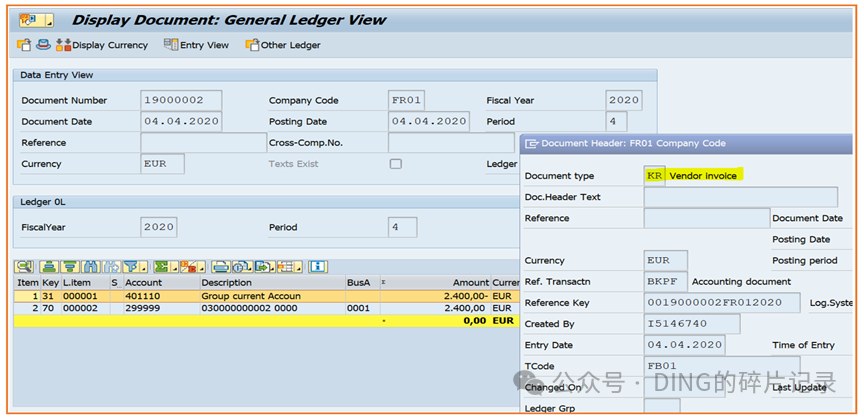Open the title bar services menu icon
864x417 pixels.
click(28, 21)
